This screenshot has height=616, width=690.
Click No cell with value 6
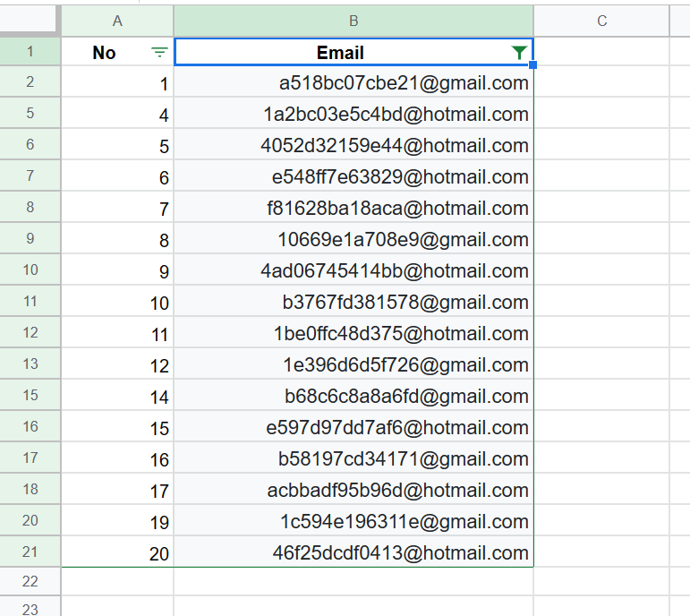click(117, 175)
